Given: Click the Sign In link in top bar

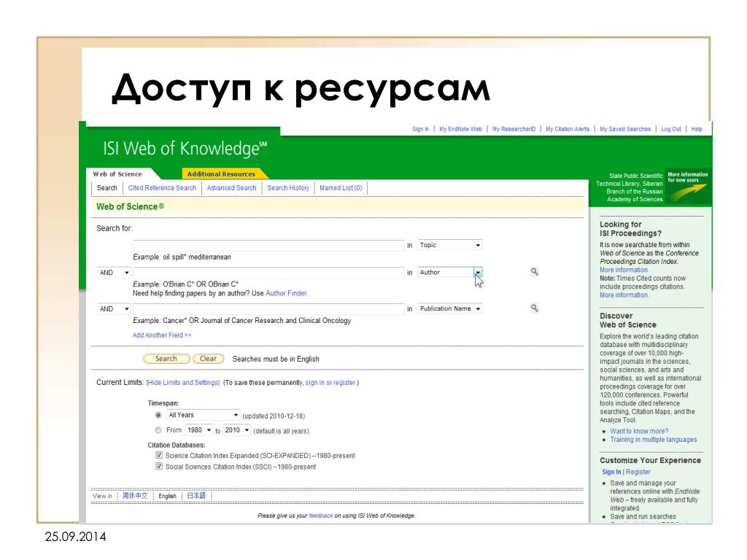Looking at the screenshot, I should coord(421,129).
